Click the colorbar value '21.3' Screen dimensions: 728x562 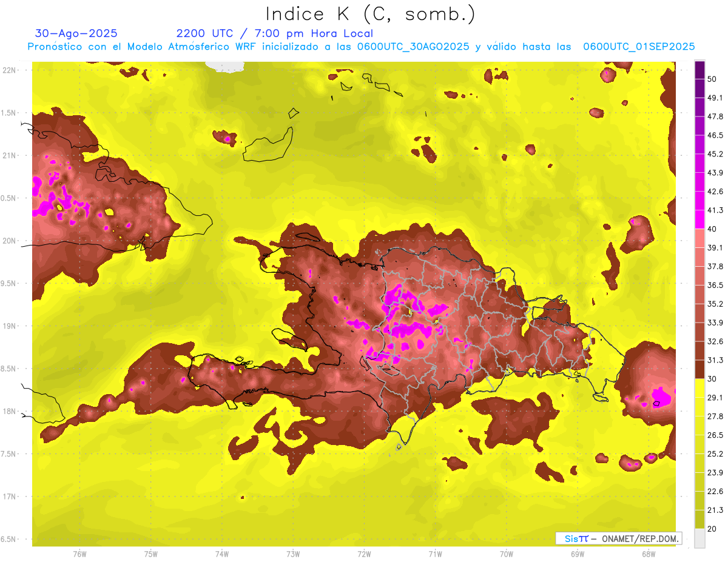[715, 510]
